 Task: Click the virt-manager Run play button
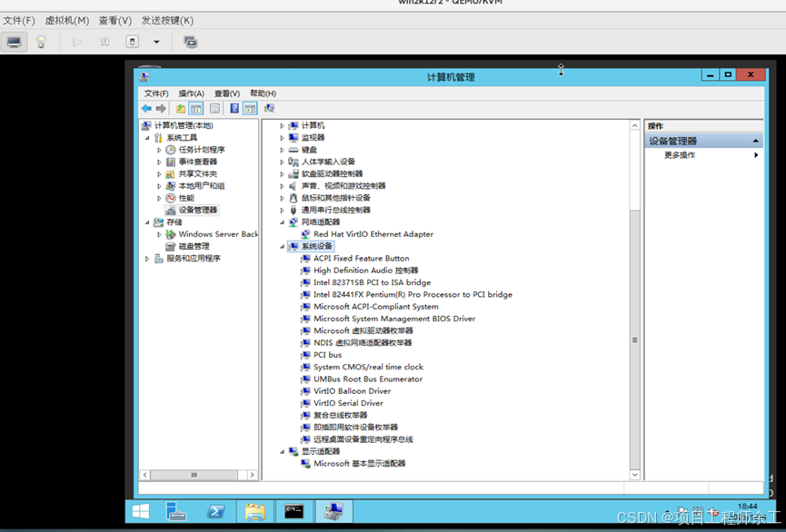77,42
